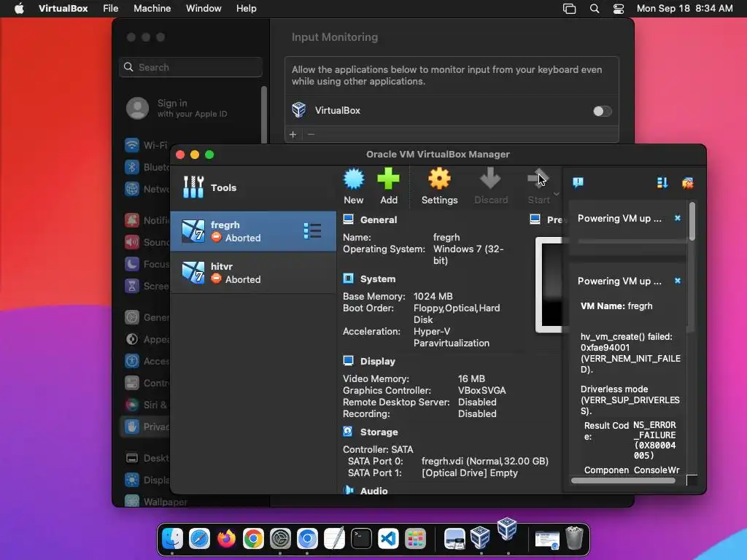Open Sound icon in System Settings sidebar

(132, 242)
